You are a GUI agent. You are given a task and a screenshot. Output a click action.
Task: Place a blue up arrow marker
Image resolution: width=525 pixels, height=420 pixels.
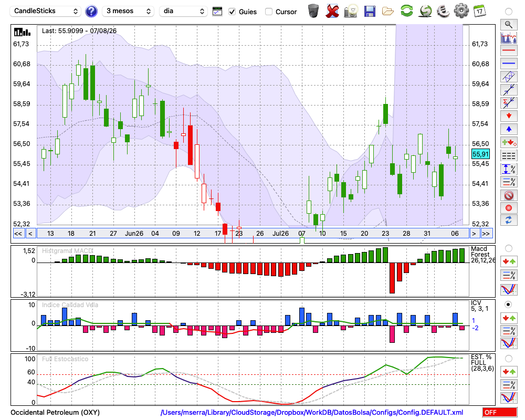509,129
